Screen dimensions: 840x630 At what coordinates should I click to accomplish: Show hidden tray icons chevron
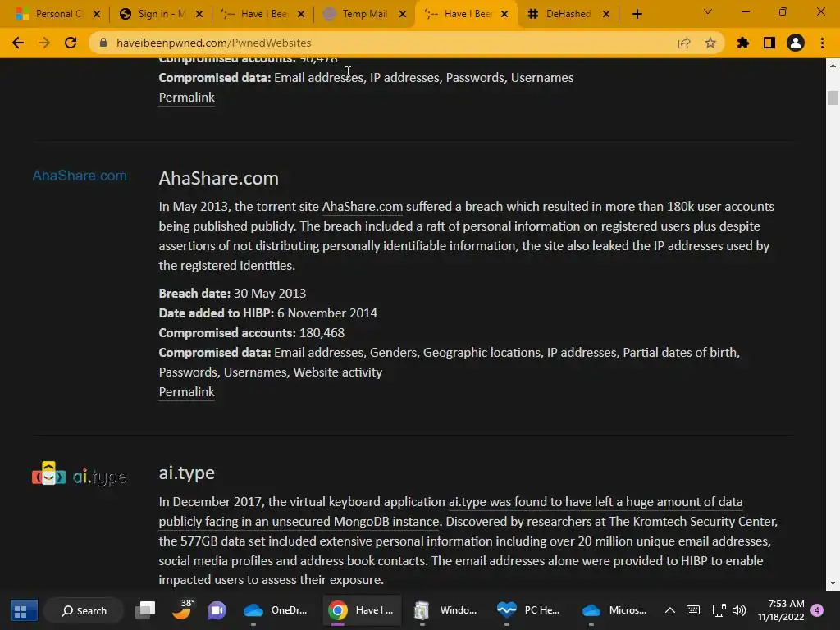(x=669, y=610)
